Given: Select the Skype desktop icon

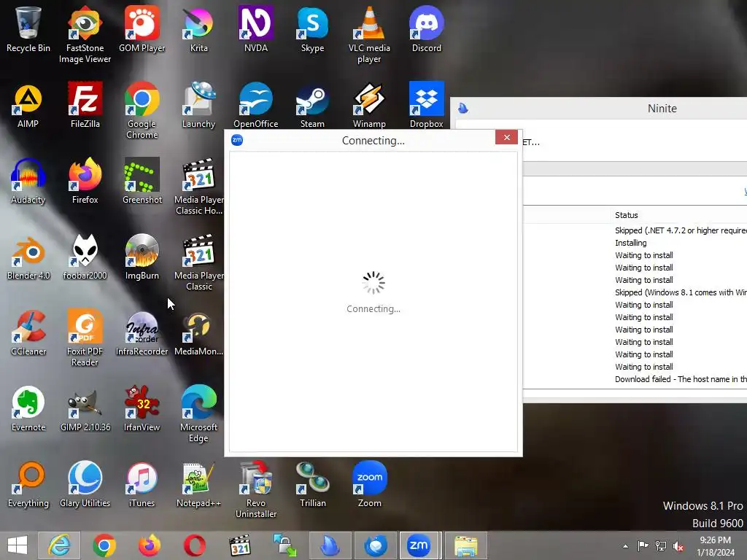Looking at the screenshot, I should (x=312, y=29).
